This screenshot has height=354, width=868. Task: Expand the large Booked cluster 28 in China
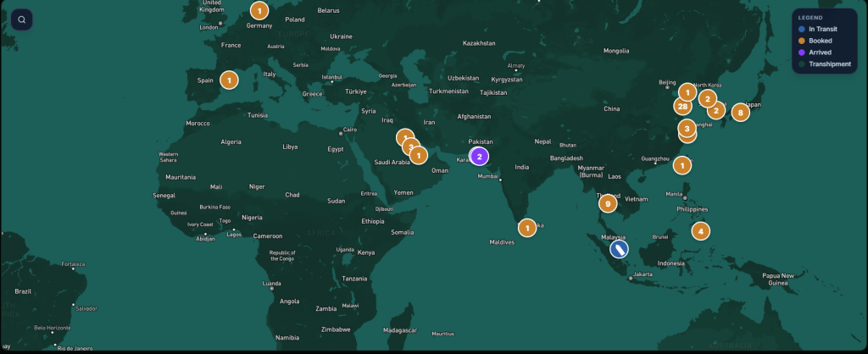coord(682,106)
